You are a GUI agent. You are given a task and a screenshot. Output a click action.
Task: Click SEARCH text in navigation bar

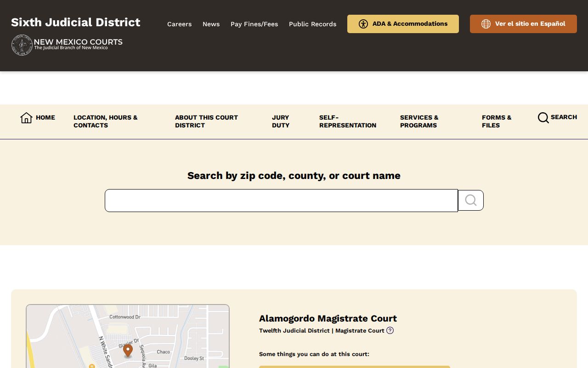click(564, 117)
